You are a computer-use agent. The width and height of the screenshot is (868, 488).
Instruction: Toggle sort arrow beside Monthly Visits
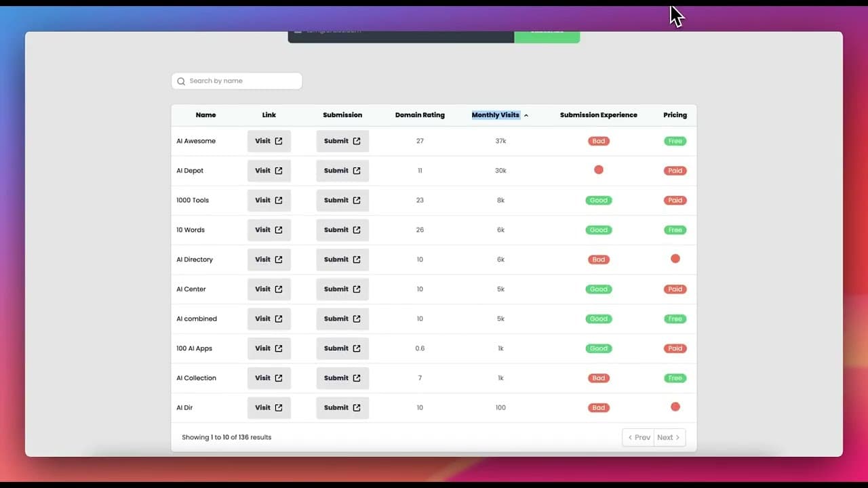(x=526, y=116)
